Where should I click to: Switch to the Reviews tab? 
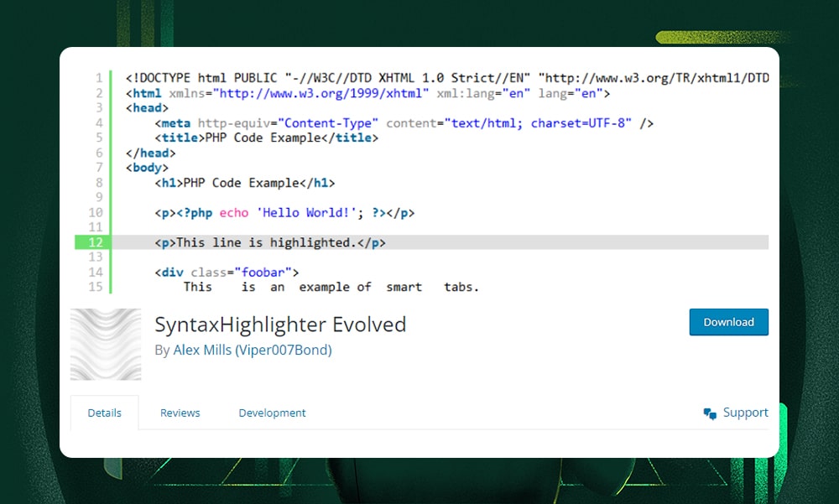click(x=180, y=412)
